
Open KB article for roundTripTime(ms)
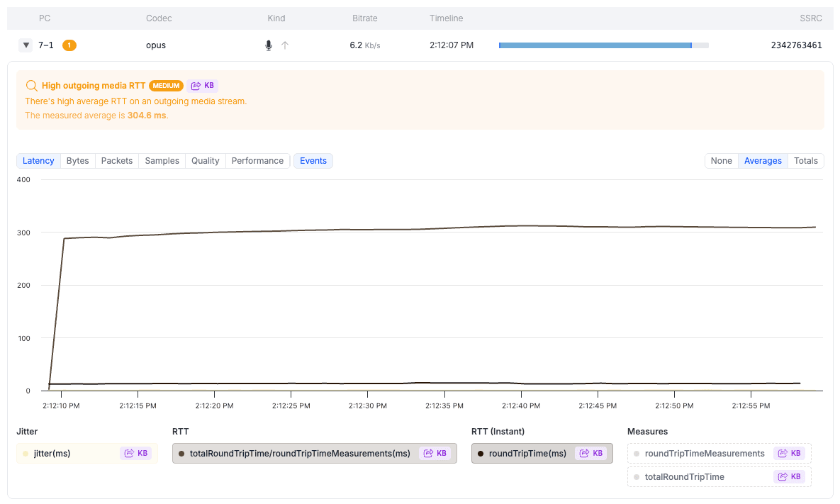pos(591,454)
